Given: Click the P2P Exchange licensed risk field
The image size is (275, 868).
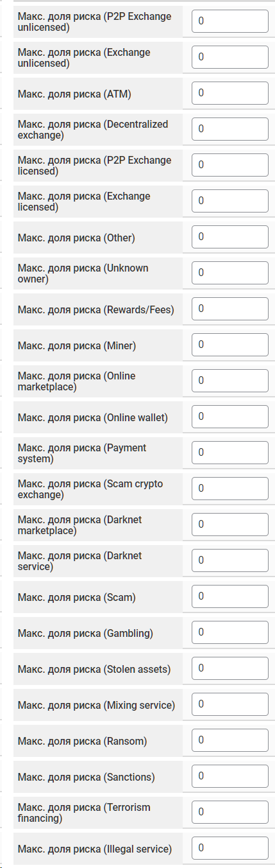Looking at the screenshot, I should click(x=230, y=165).
